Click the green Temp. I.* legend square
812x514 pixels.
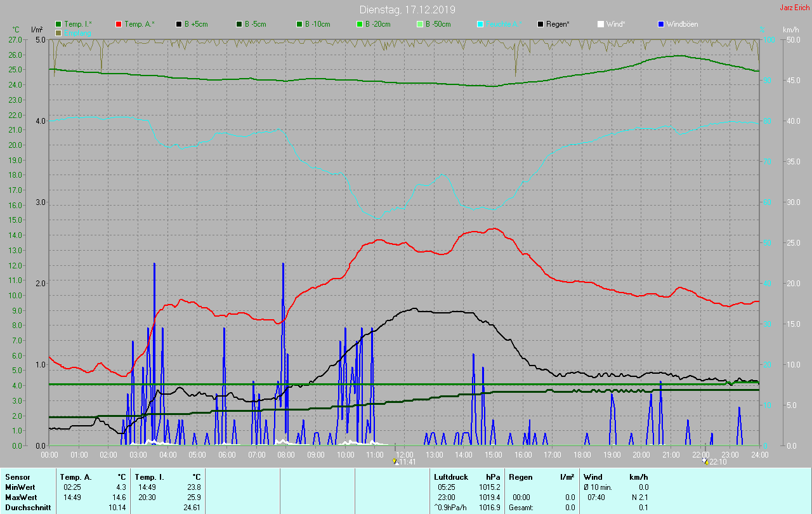coord(58,24)
